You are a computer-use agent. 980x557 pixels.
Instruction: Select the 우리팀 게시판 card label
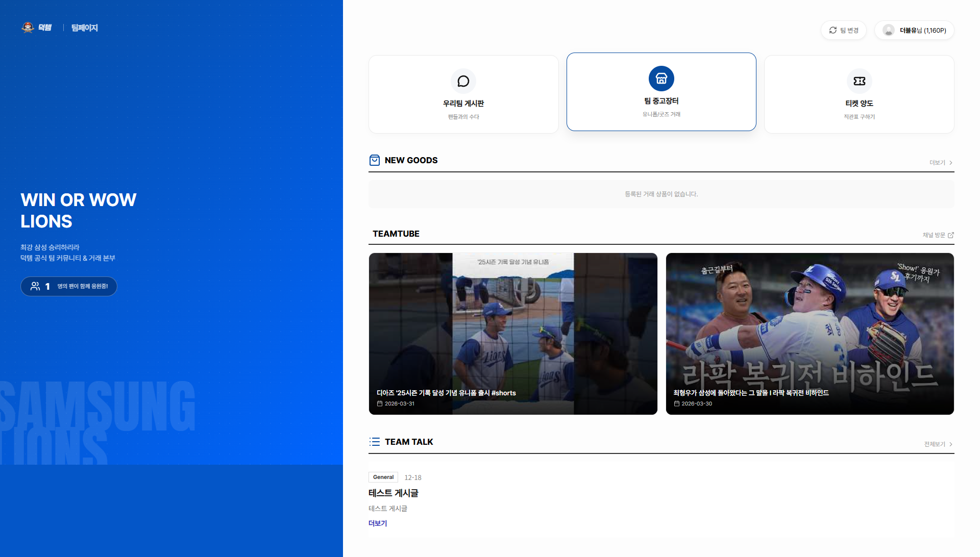coord(463,104)
